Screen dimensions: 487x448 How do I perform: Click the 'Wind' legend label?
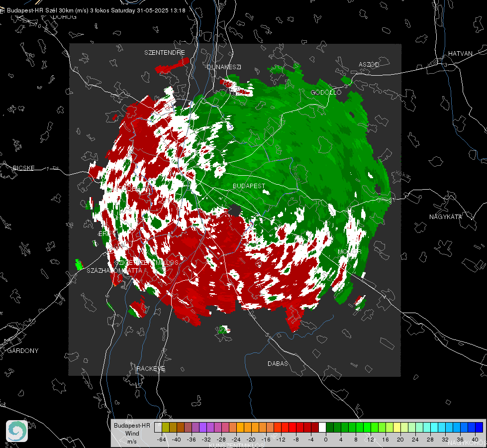coord(132,434)
